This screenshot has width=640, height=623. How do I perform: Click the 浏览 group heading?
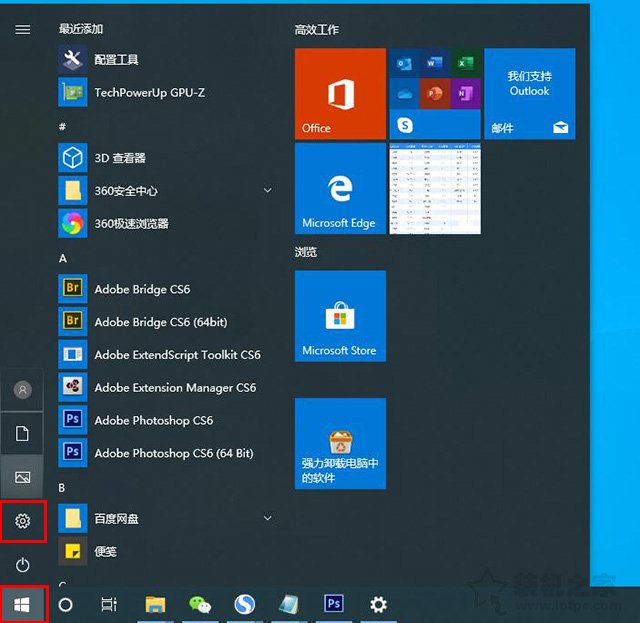coord(306,252)
